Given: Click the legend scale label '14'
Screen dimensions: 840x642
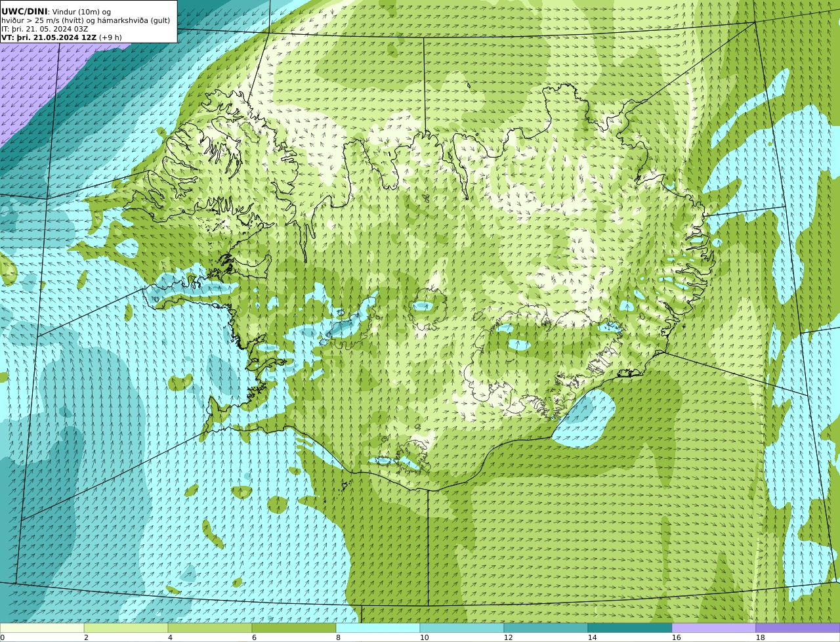Looking at the screenshot, I should pos(592,637).
